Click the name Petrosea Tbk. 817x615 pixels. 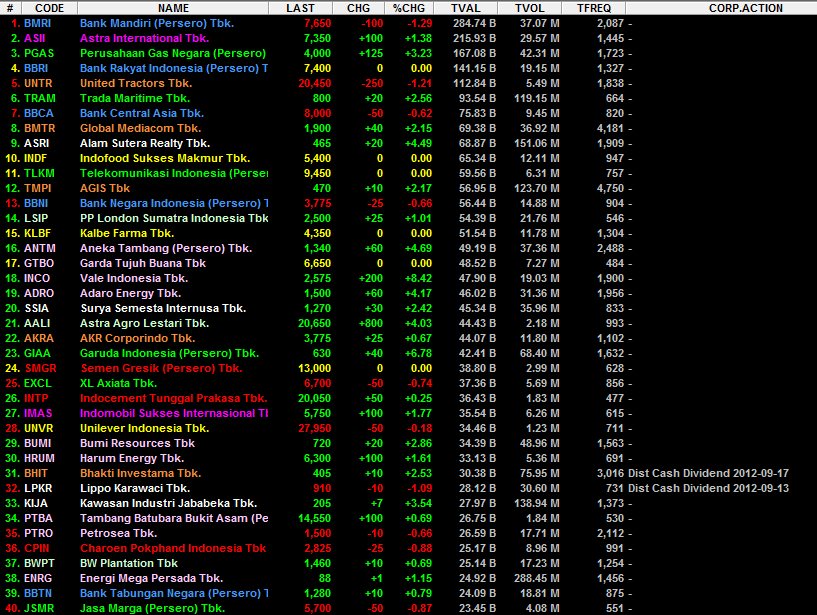(118, 534)
